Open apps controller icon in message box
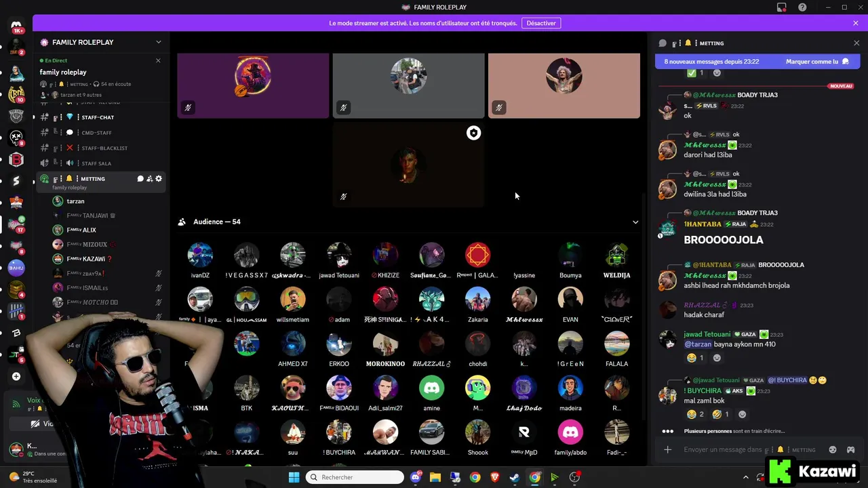Screen dimensions: 868x488 (x=850, y=449)
